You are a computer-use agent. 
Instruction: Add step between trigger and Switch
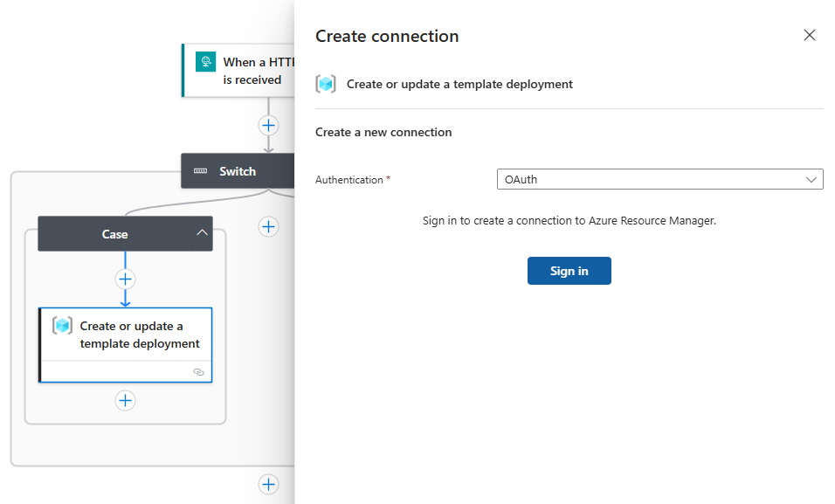268,125
